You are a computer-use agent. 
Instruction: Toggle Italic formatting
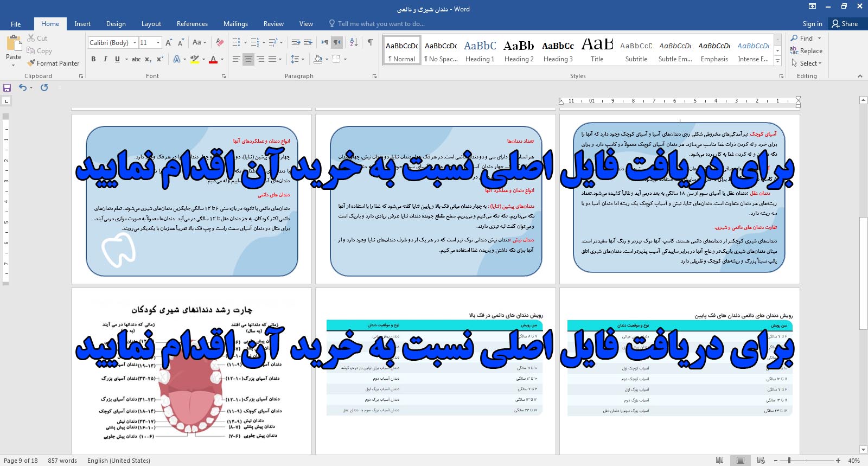click(105, 59)
